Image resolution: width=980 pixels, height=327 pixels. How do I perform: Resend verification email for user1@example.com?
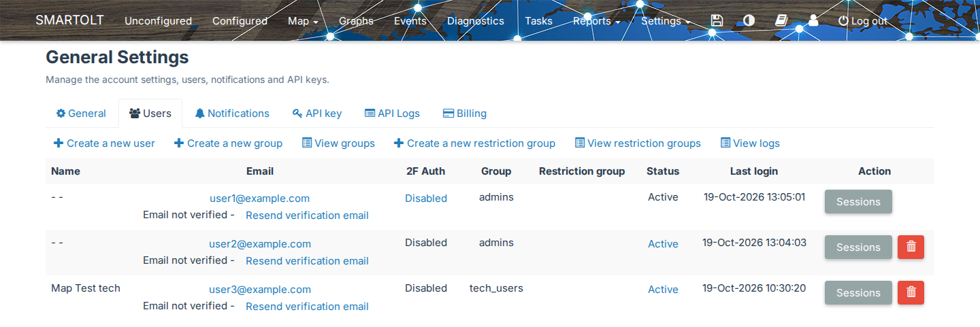(x=307, y=216)
